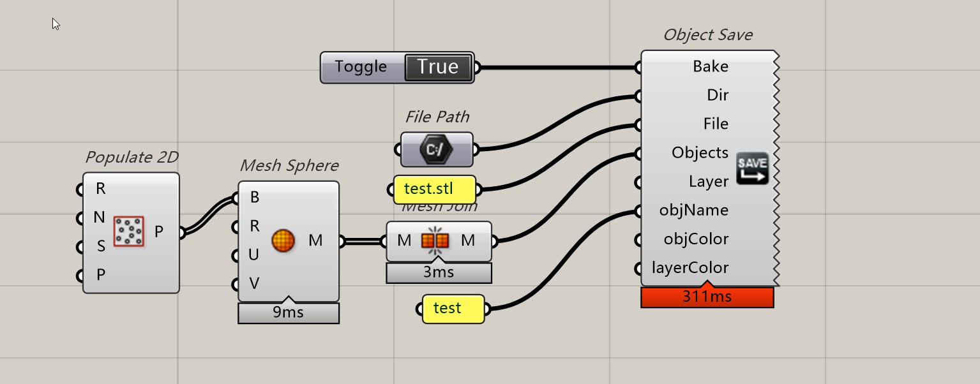Click the R input of Mesh Sphere

pos(255,226)
